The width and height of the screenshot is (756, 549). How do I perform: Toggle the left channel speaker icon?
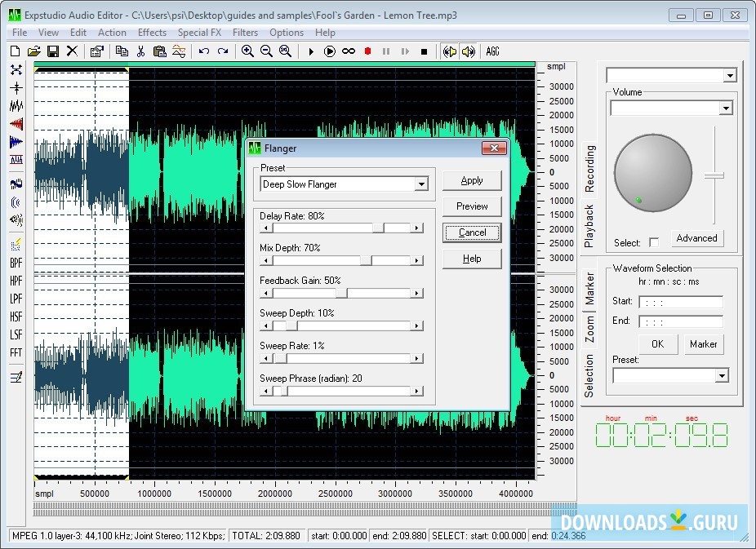[449, 51]
